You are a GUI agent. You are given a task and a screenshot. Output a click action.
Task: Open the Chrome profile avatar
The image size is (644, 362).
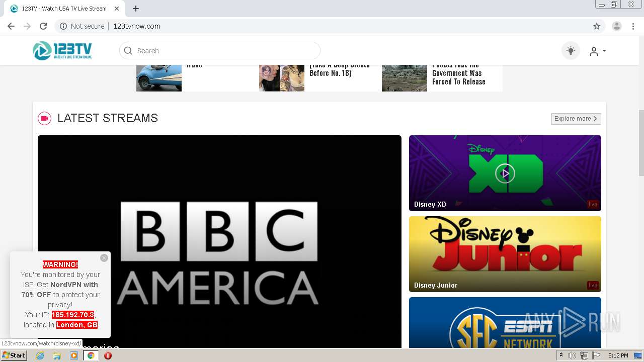[617, 26]
